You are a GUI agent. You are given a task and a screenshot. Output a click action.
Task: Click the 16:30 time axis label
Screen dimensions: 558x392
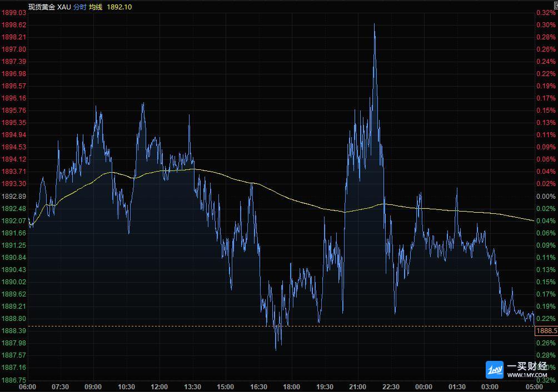(259, 386)
